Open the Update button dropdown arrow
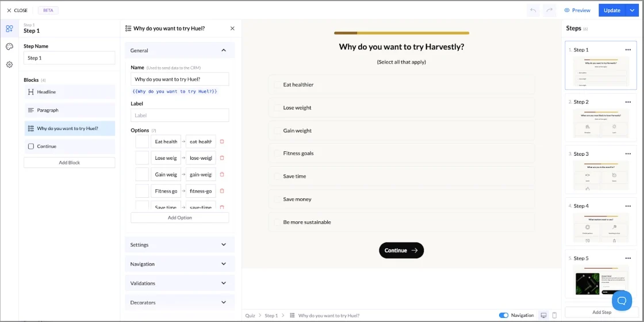Screen dimensions: 644x322 pos(632,10)
